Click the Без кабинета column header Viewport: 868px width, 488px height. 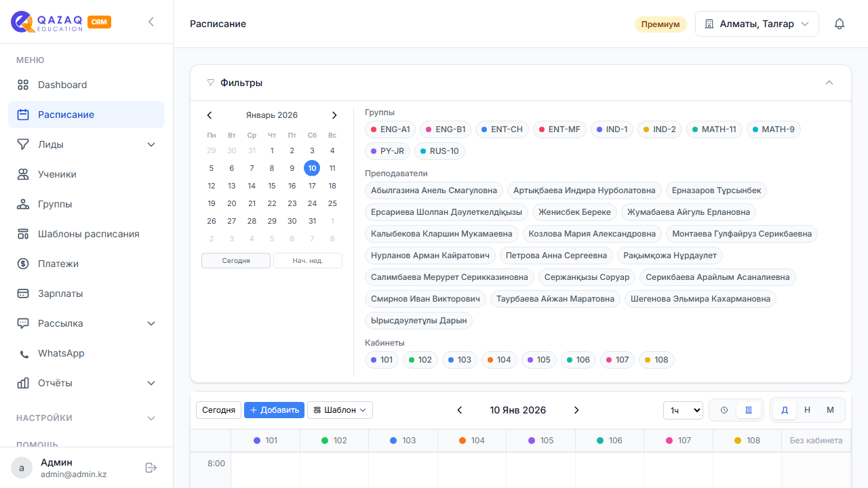pyautogui.click(x=816, y=441)
